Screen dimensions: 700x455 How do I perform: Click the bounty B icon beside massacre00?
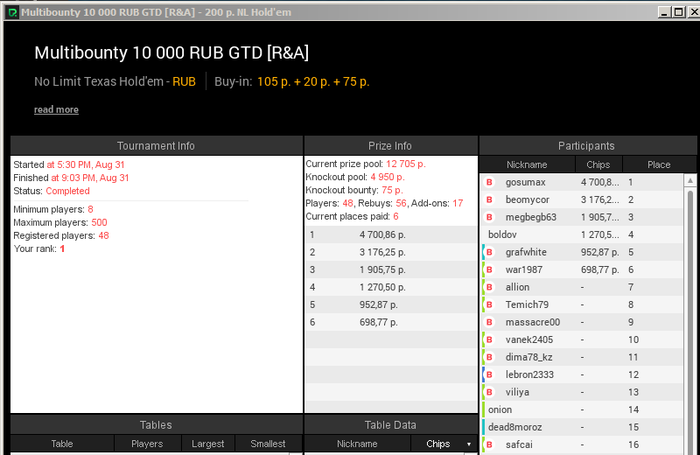[489, 322]
